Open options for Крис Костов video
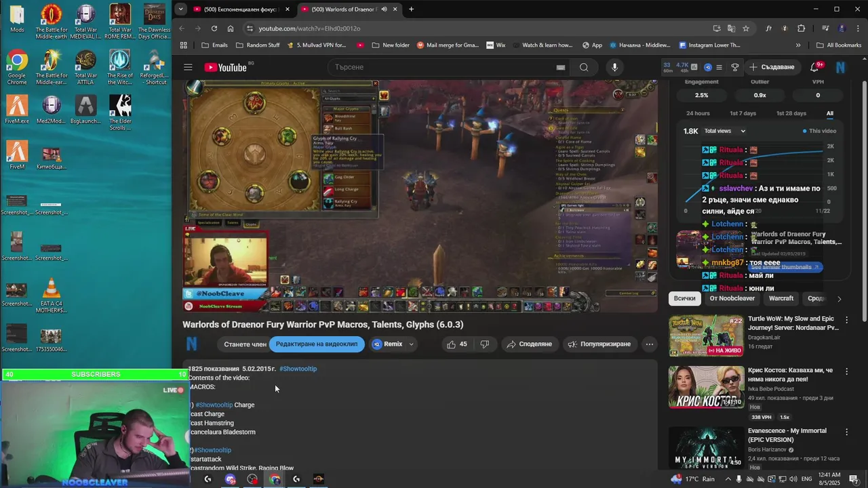This screenshot has height=488, width=868. pyautogui.click(x=846, y=371)
